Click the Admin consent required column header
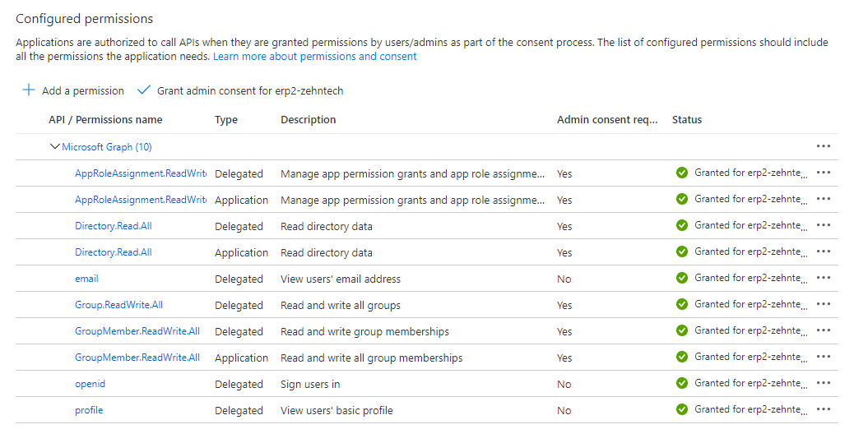 [x=607, y=120]
